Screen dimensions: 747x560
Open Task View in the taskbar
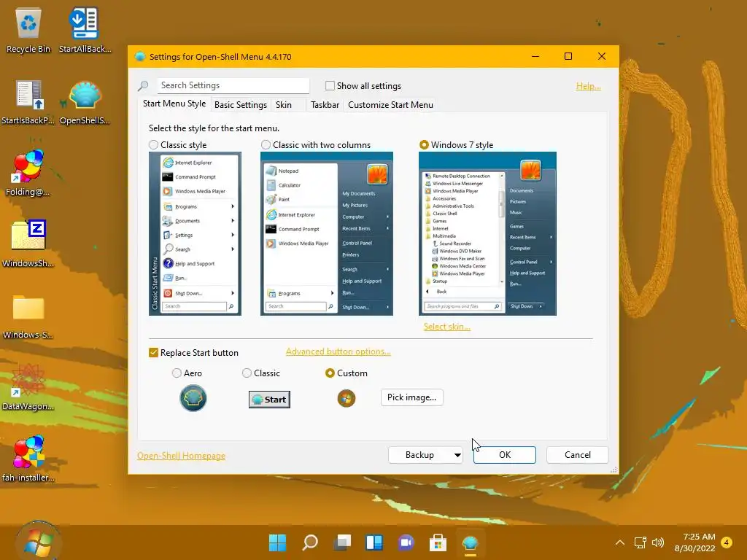coord(342,542)
